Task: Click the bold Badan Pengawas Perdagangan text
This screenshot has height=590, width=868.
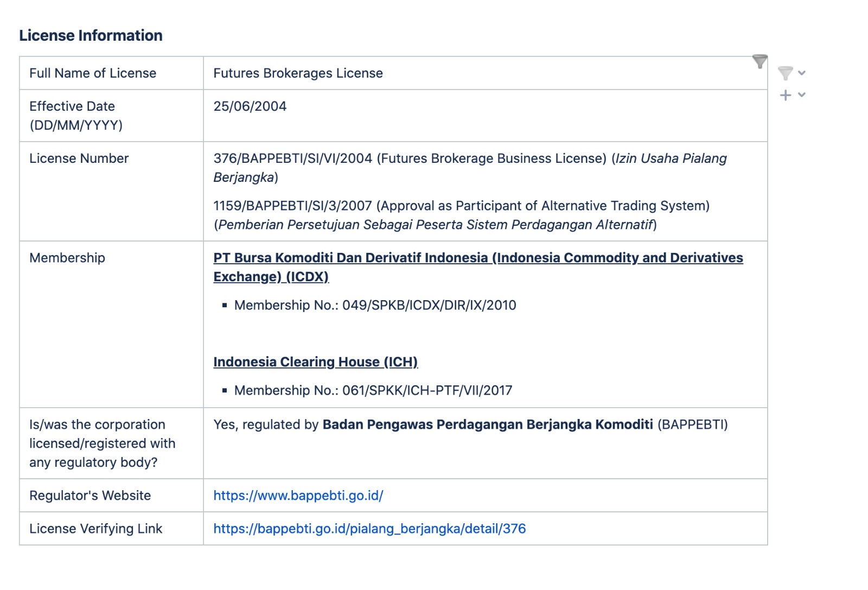Action: click(487, 424)
